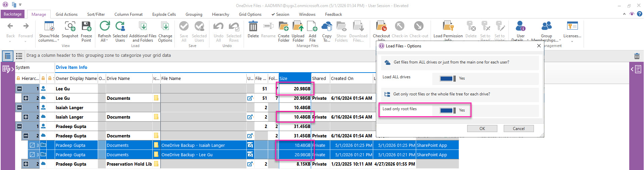
Task: Open the Feedback tab
Action: click(x=333, y=14)
